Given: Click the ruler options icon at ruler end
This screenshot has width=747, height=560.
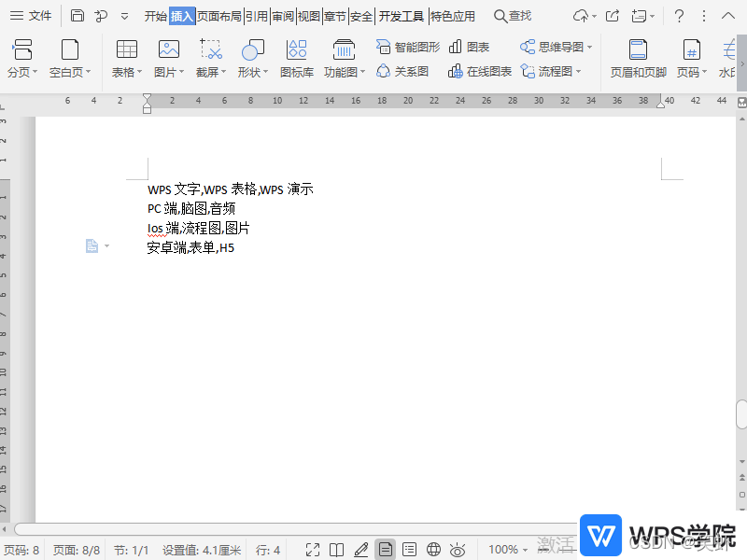Looking at the screenshot, I should (x=741, y=103).
